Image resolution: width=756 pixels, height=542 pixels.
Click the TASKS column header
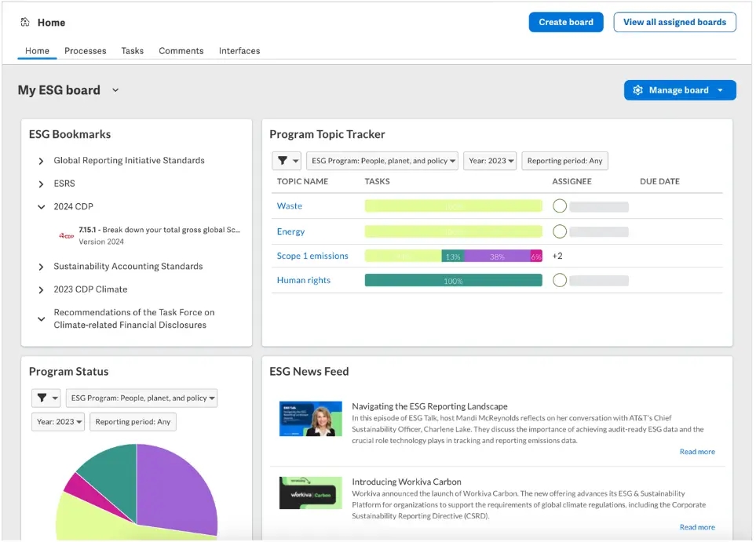(377, 181)
